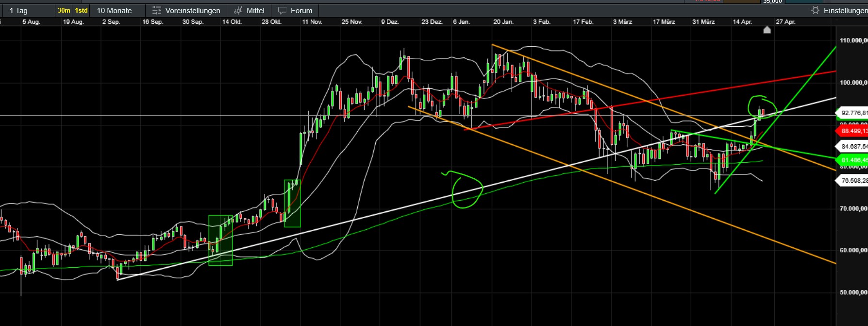868x326 pixels.
Task: Select the red rising trend line
Action: (651, 101)
